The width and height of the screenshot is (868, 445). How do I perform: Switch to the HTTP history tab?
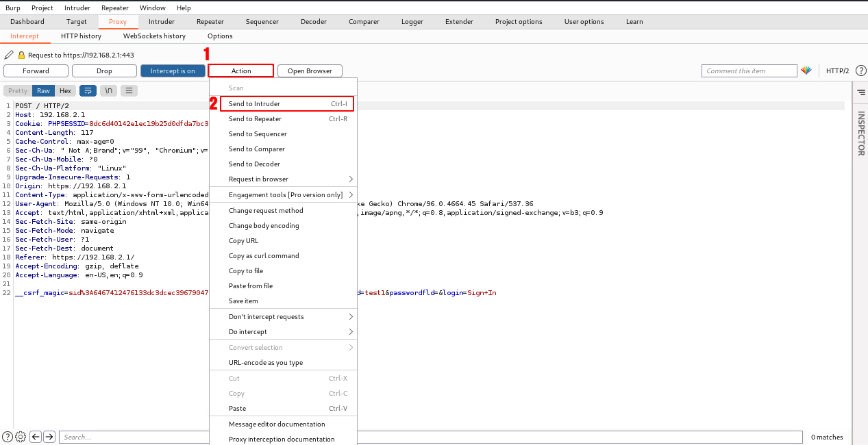pyautogui.click(x=81, y=36)
